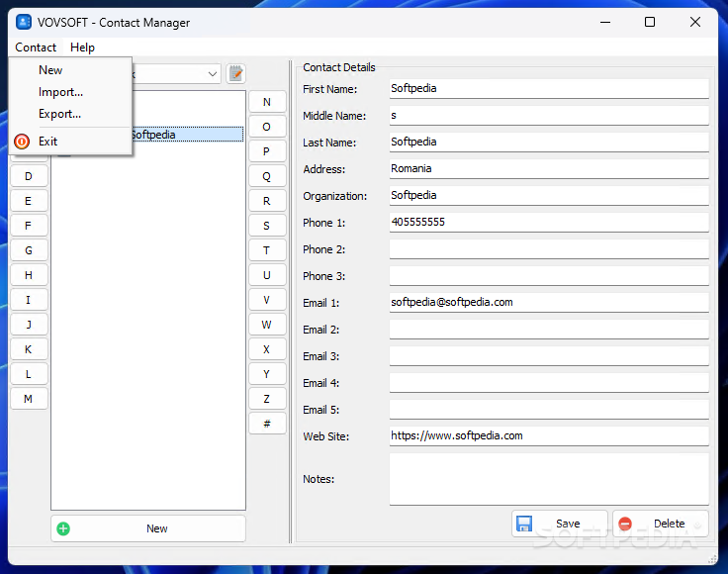Viewport: 728px width, 574px height.
Task: Click the Address field containing Romania
Action: tap(549, 168)
